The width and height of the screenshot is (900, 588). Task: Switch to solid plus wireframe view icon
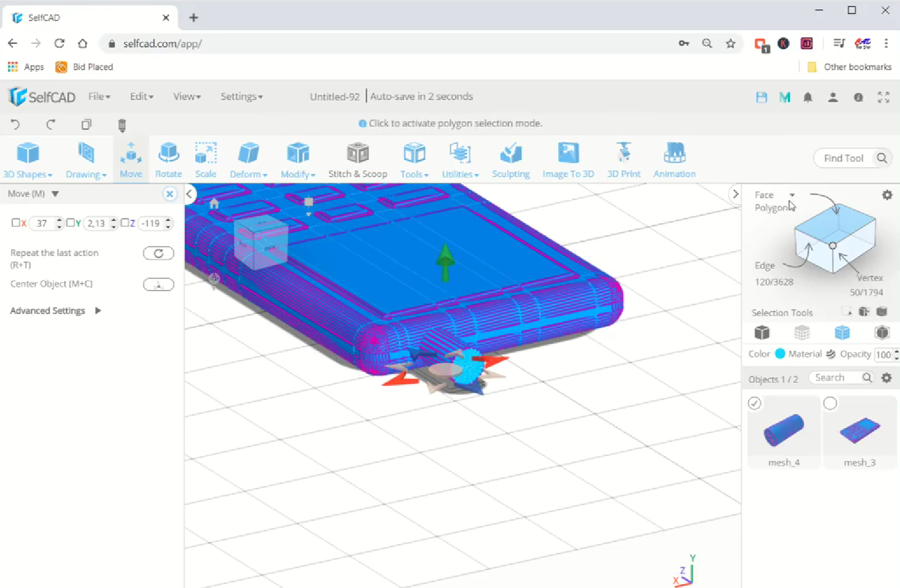[x=842, y=333]
